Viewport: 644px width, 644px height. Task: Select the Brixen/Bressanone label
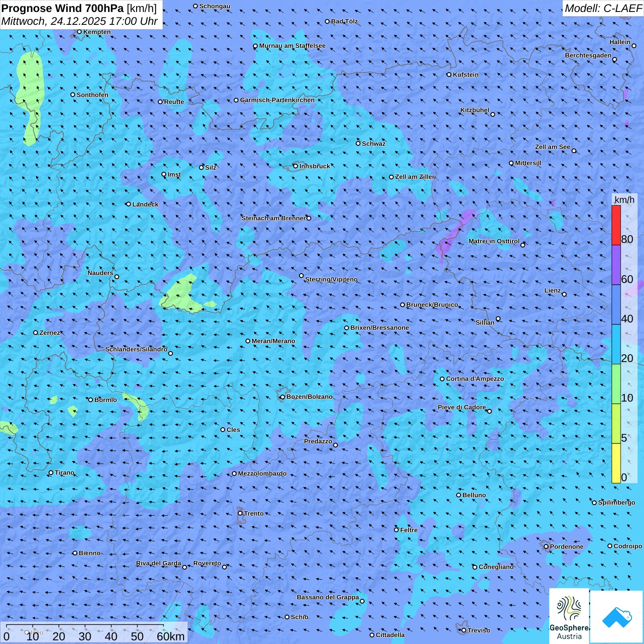379,328
